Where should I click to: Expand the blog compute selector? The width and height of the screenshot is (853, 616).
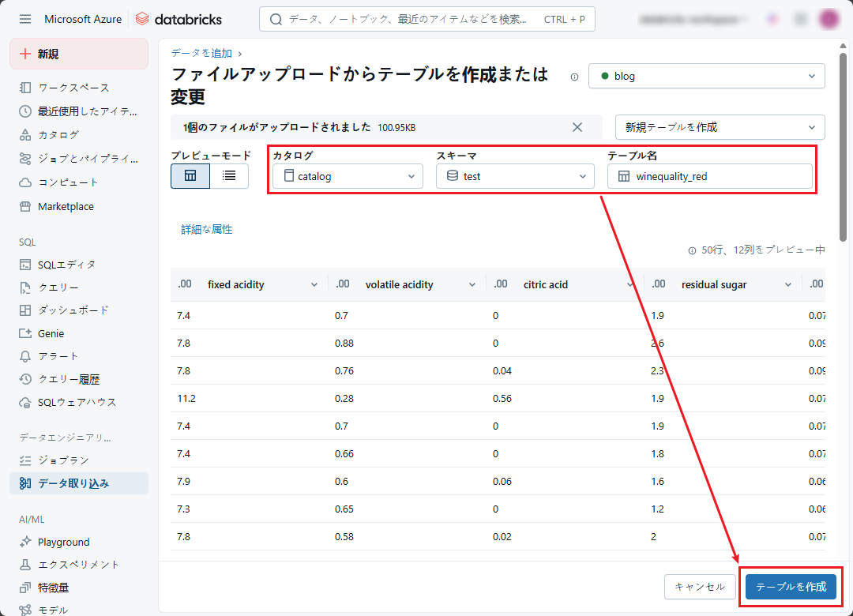click(x=707, y=77)
